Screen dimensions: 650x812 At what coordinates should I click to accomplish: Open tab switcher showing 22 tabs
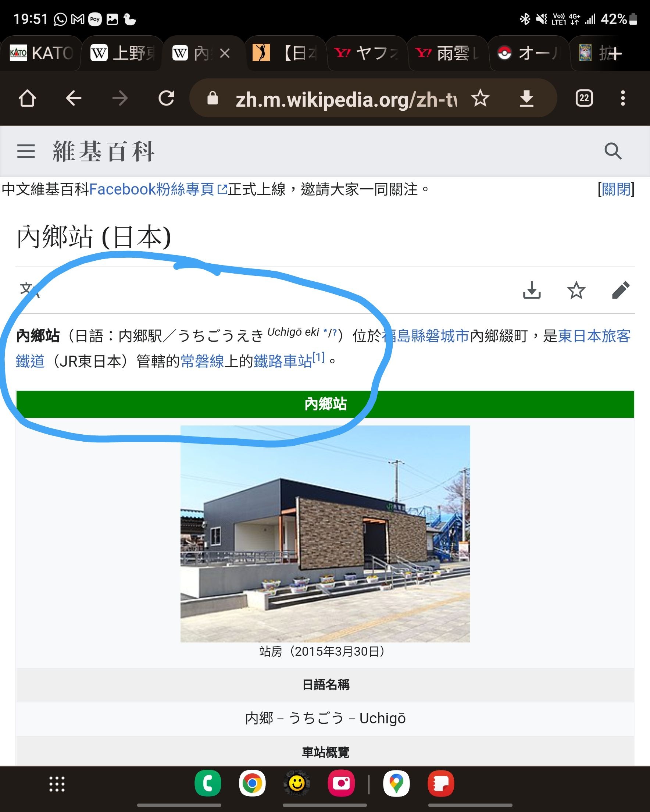[584, 98]
